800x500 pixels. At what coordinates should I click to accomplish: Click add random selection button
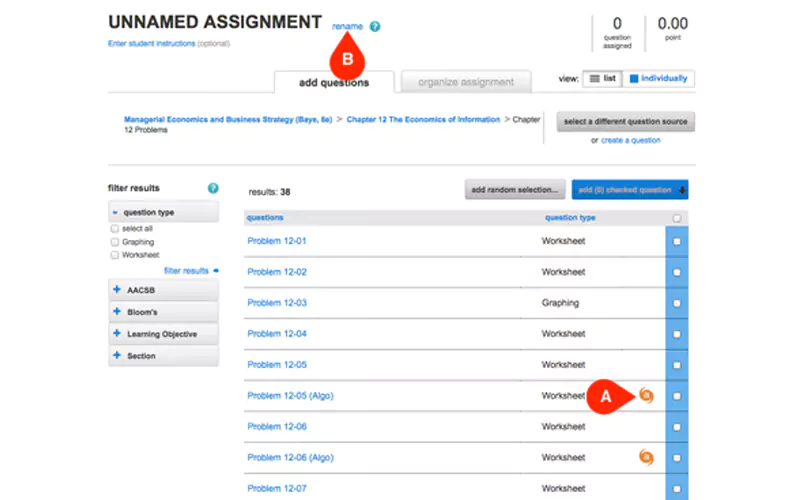click(x=515, y=190)
